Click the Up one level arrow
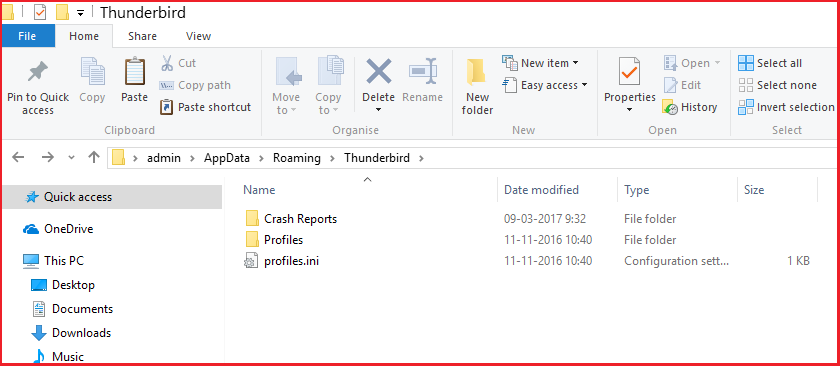 click(x=94, y=157)
